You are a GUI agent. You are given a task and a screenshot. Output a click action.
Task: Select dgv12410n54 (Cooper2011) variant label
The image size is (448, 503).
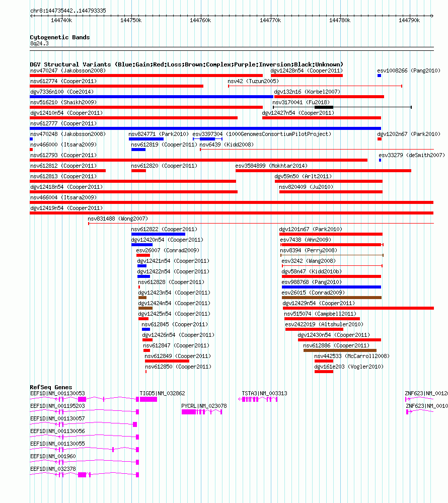tap(66, 113)
